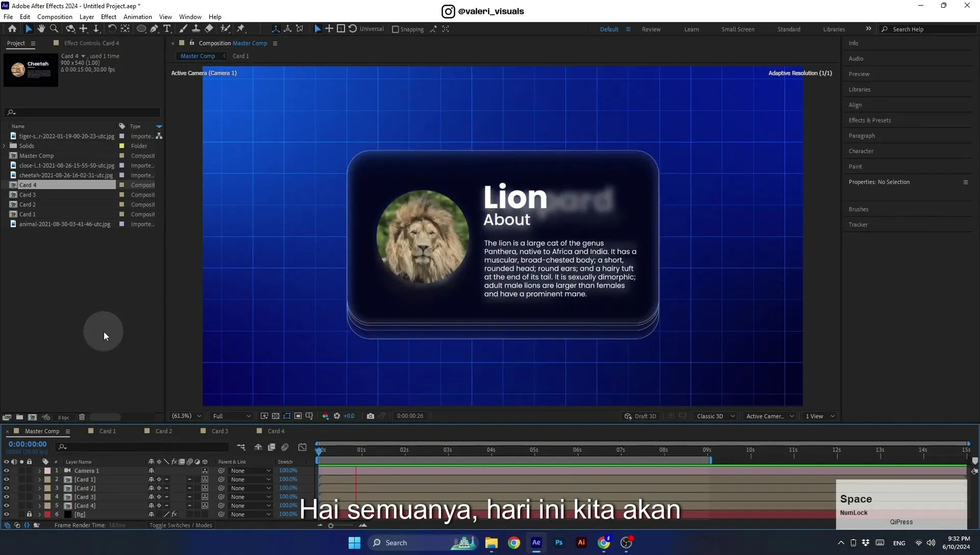Open Chrome from taskbar
980x555 pixels.
[514, 543]
